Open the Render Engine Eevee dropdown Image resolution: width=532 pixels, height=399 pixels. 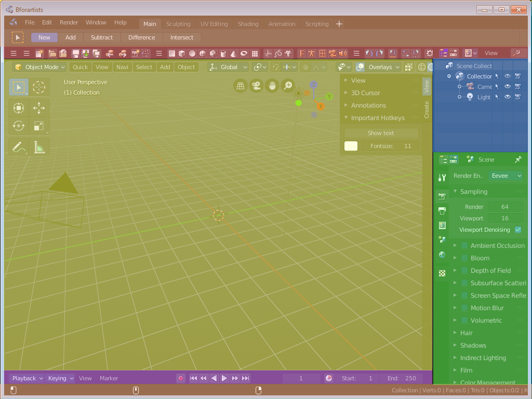tap(506, 176)
